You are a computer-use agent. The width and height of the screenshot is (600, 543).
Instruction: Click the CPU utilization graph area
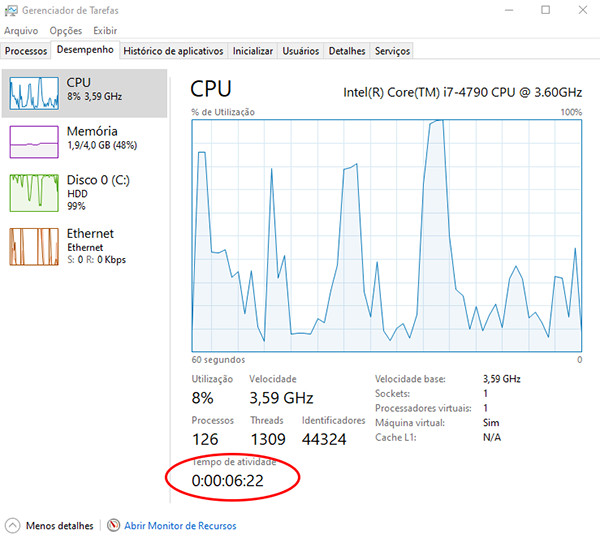pyautogui.click(x=386, y=235)
